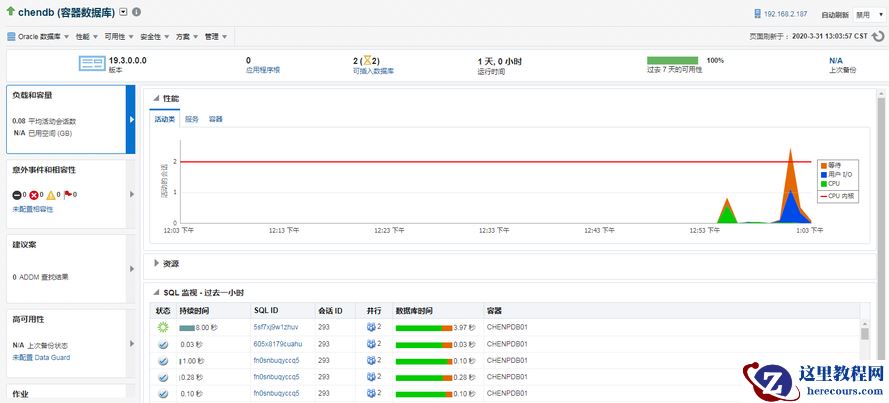Click the green up-status arrow icon
The height and width of the screenshot is (403, 889).
10,13
